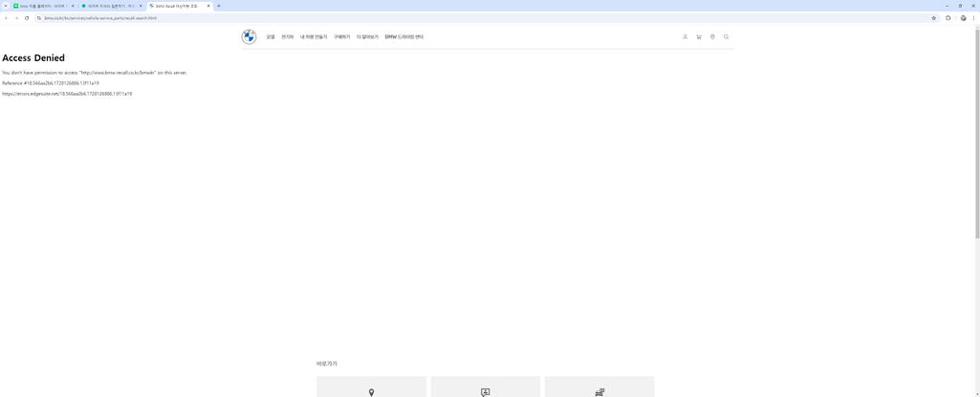Bookmark this page with the star icon
Viewport: 980px width, 397px height.
[x=934, y=18]
